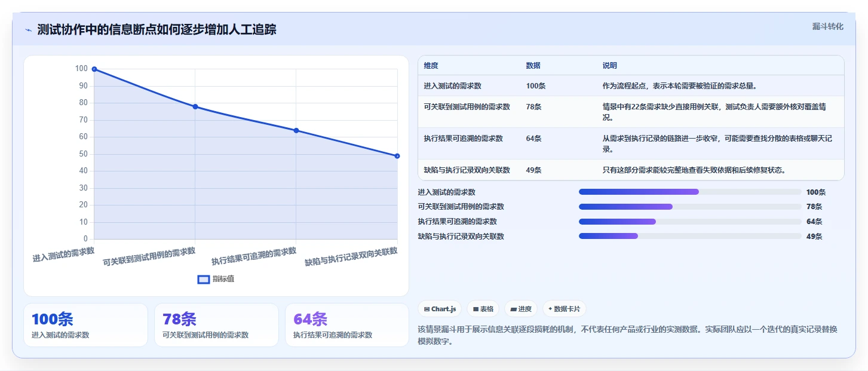Click table cell 缺陷与执行记录双向关联数
The image size is (868, 371).
click(467, 170)
